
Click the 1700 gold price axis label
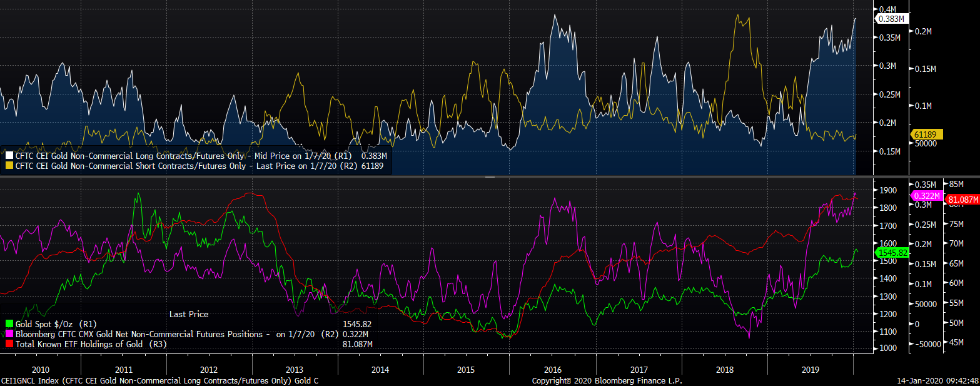888,226
